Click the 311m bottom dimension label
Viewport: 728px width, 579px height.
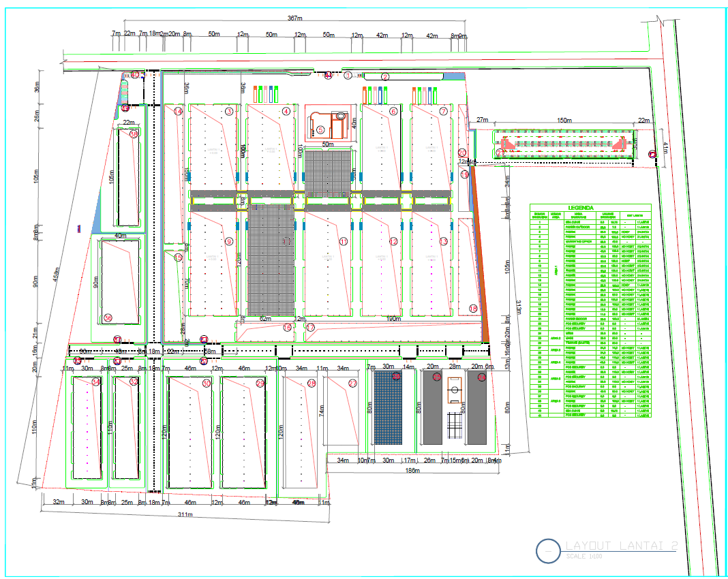click(x=185, y=514)
